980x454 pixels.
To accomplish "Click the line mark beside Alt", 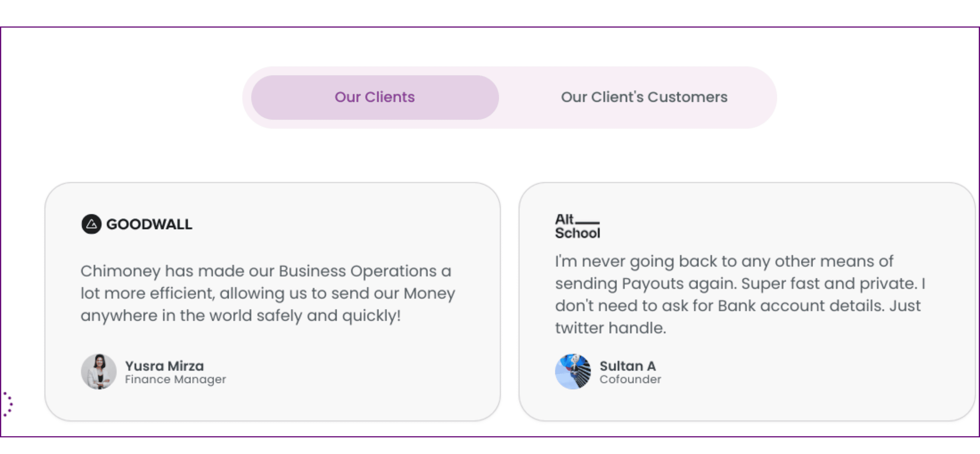I will point(587,223).
